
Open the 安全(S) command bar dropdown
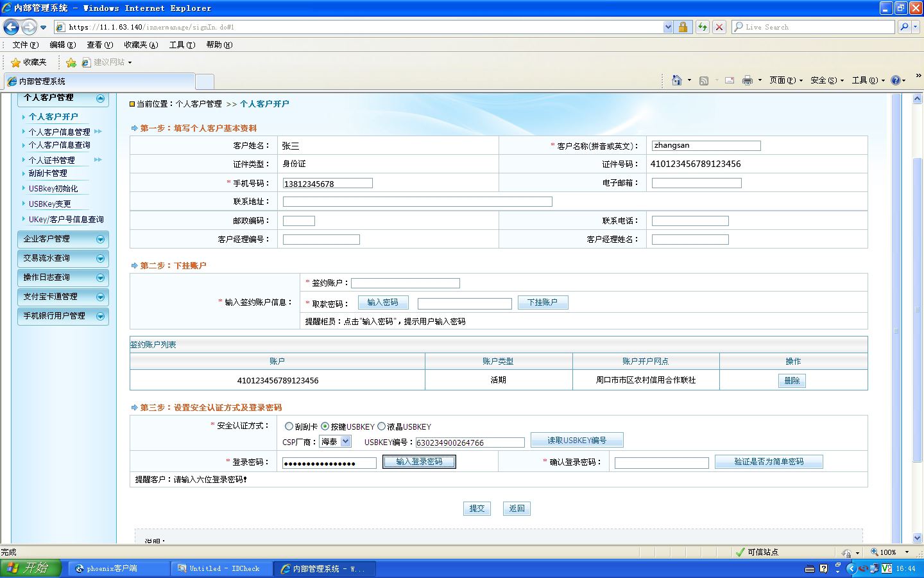pos(827,80)
